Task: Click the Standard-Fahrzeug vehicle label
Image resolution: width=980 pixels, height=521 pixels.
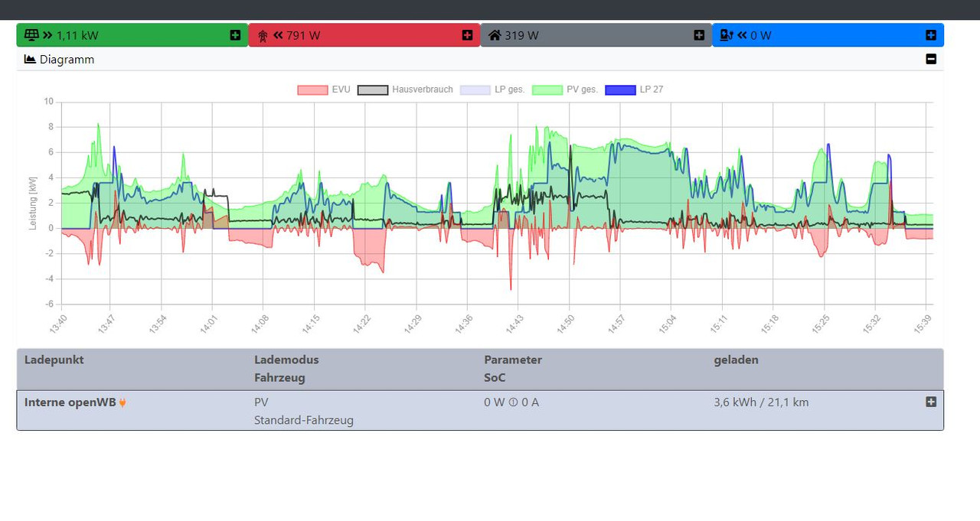Action: click(x=304, y=421)
